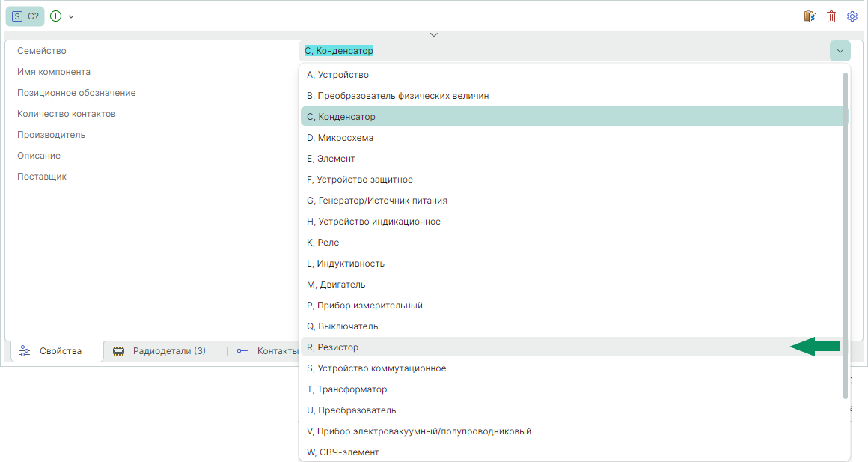Screen dimensions: 868x462
Task: Click the red trash delete icon
Action: (831, 16)
